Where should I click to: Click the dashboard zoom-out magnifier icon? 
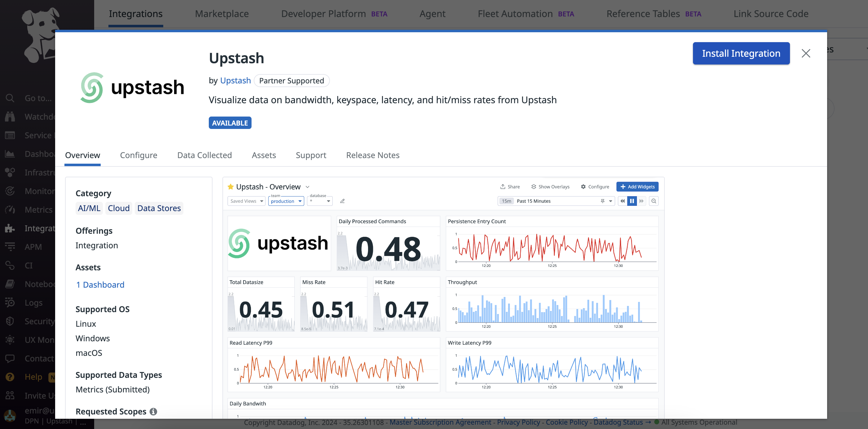click(654, 201)
